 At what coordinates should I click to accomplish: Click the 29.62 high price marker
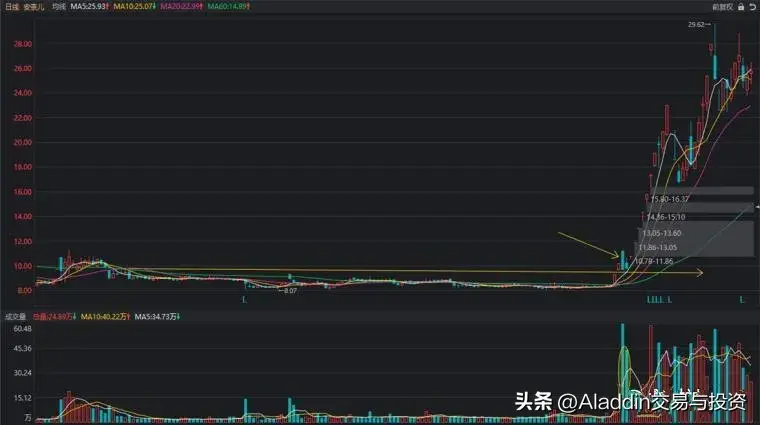click(698, 25)
